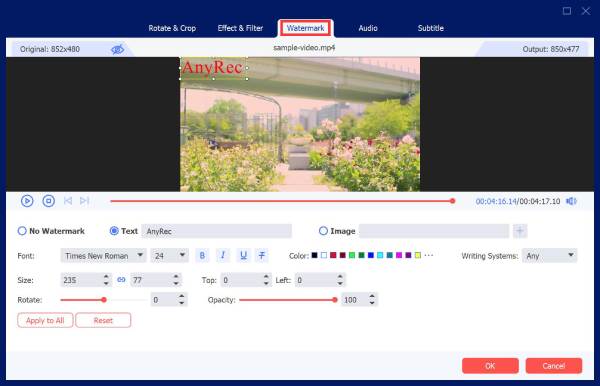Open the Writing Systems dropdown

coord(549,256)
